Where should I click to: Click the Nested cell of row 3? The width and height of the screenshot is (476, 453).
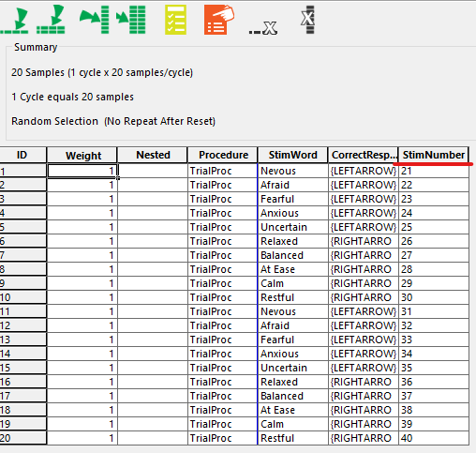pos(153,199)
